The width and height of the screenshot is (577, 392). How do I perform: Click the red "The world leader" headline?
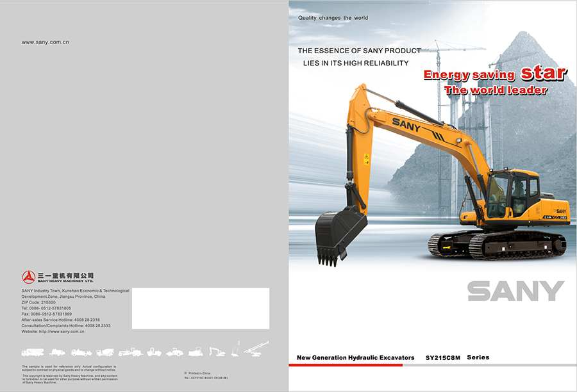[496, 90]
